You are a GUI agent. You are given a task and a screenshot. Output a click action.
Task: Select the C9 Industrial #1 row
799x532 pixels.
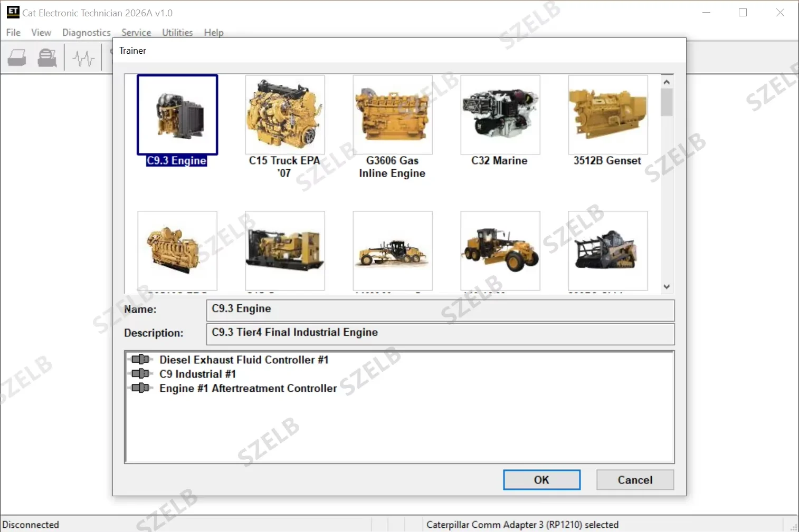point(197,374)
